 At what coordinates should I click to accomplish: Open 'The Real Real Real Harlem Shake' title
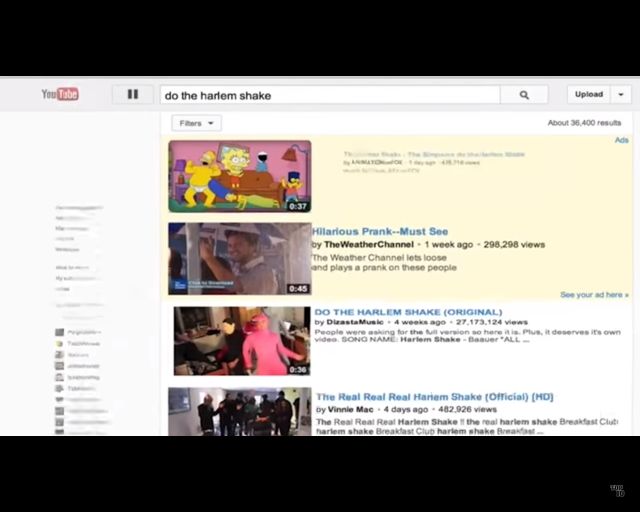pyautogui.click(x=434, y=397)
